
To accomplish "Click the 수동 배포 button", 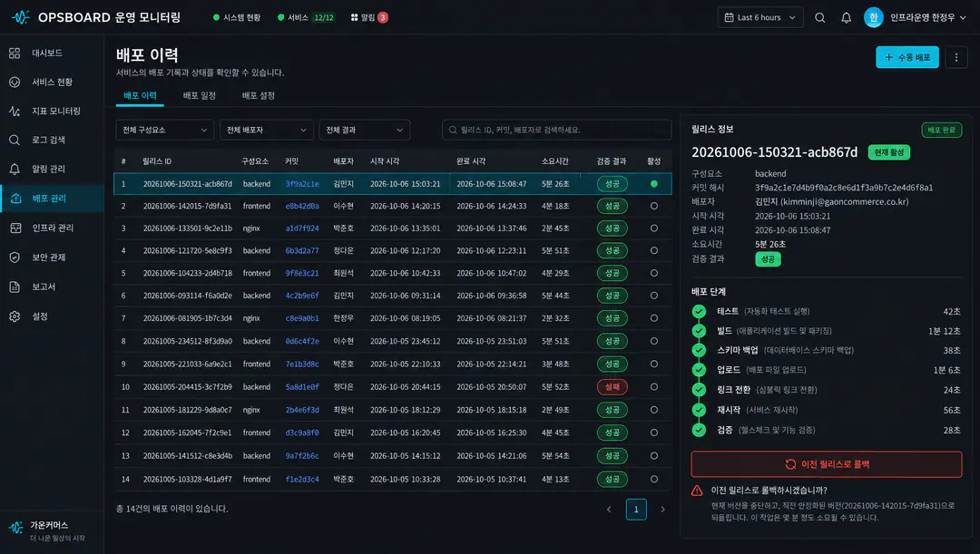I will tap(906, 57).
